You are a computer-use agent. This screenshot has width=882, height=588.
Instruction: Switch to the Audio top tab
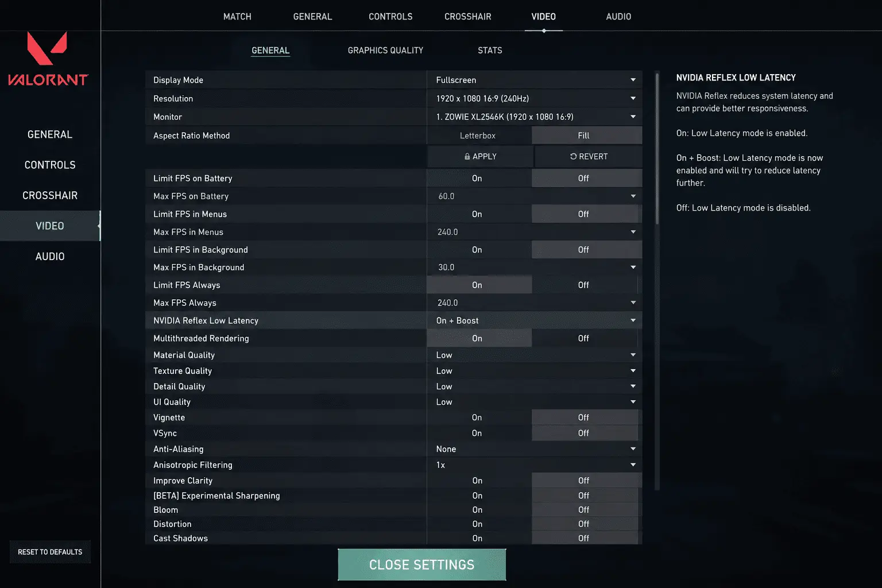618,17
